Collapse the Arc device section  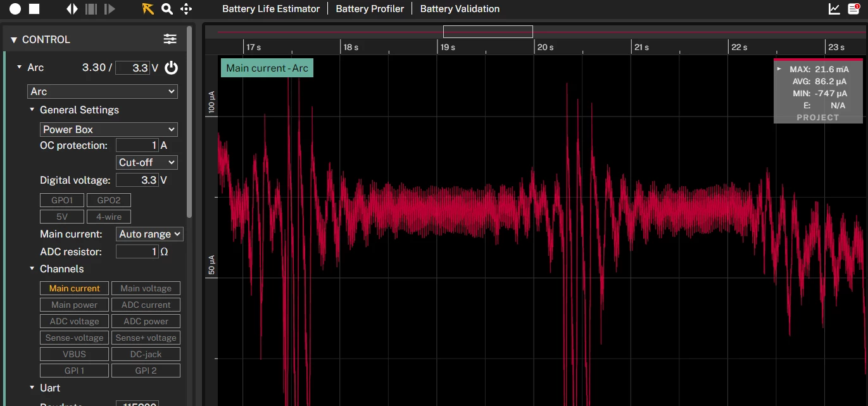[20, 67]
